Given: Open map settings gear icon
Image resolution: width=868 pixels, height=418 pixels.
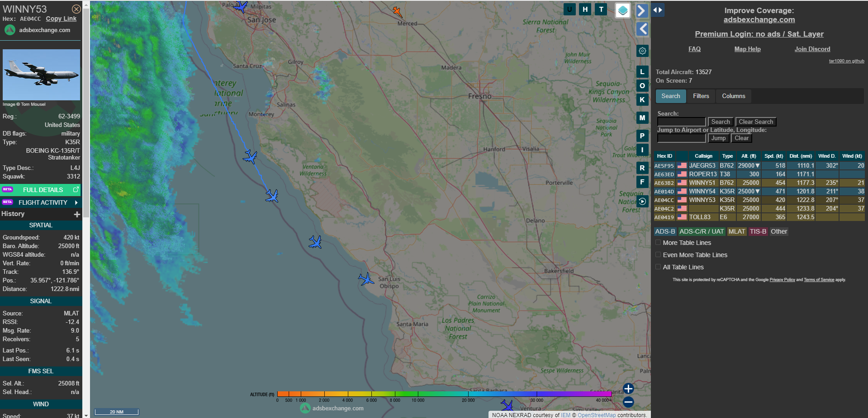Looking at the screenshot, I should 642,51.
